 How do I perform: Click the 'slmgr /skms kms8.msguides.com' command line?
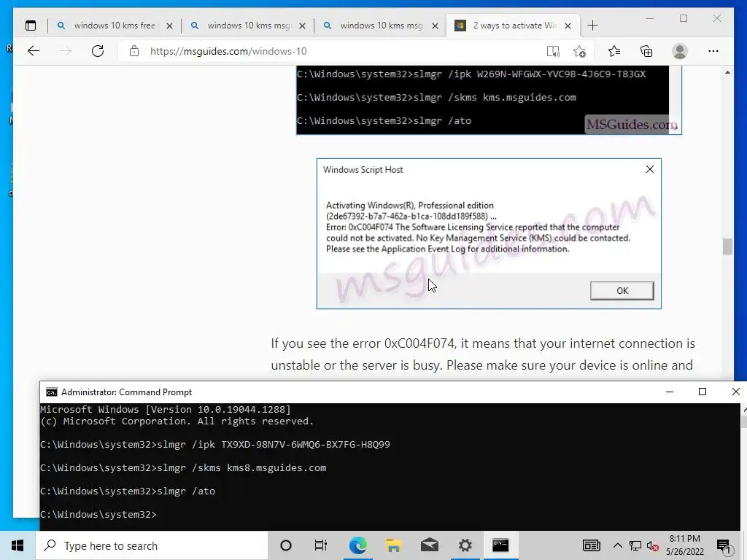[x=183, y=467]
